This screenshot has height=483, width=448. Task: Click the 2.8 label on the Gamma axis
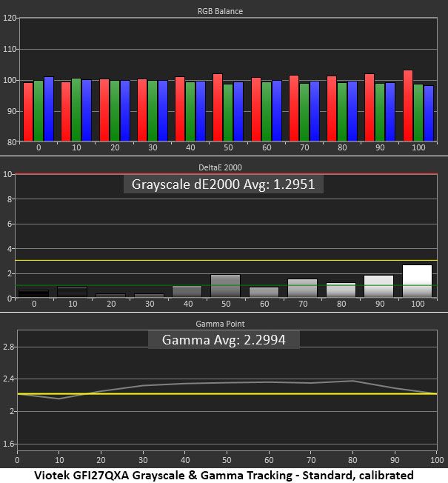[x=9, y=347]
